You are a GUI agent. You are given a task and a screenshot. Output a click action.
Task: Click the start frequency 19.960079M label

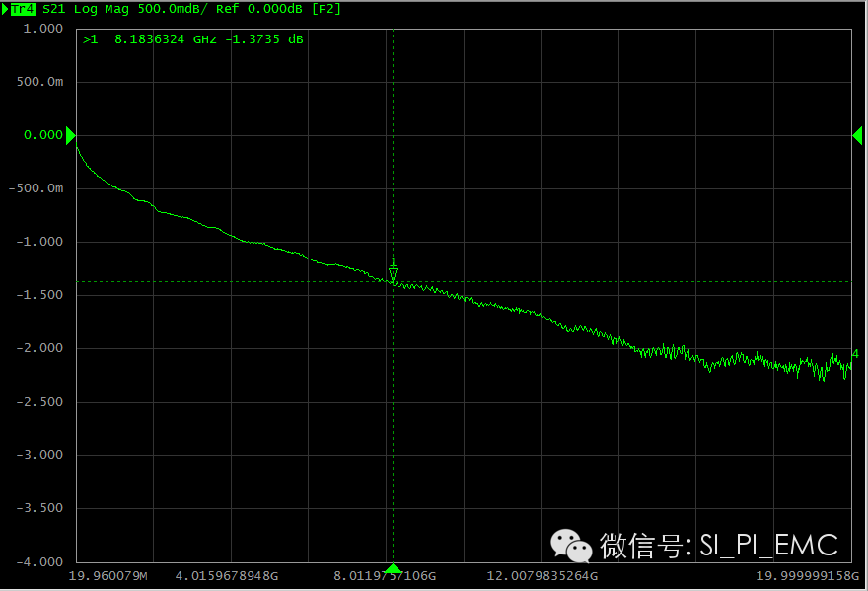[x=106, y=576]
